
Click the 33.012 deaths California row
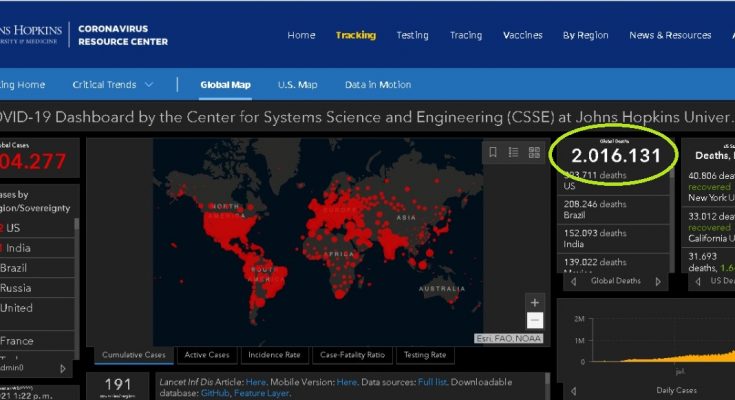[x=711, y=227]
